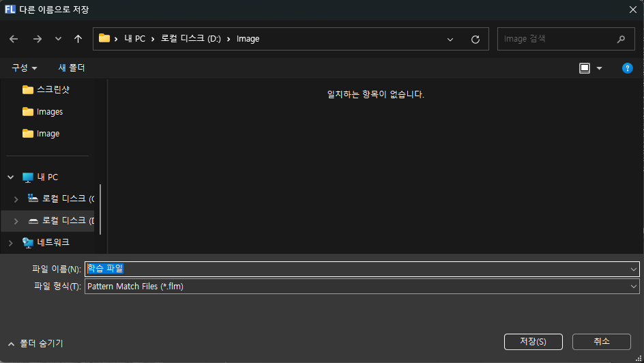Open the file name dropdown arrow
This screenshot has height=363, width=644.
633,270
